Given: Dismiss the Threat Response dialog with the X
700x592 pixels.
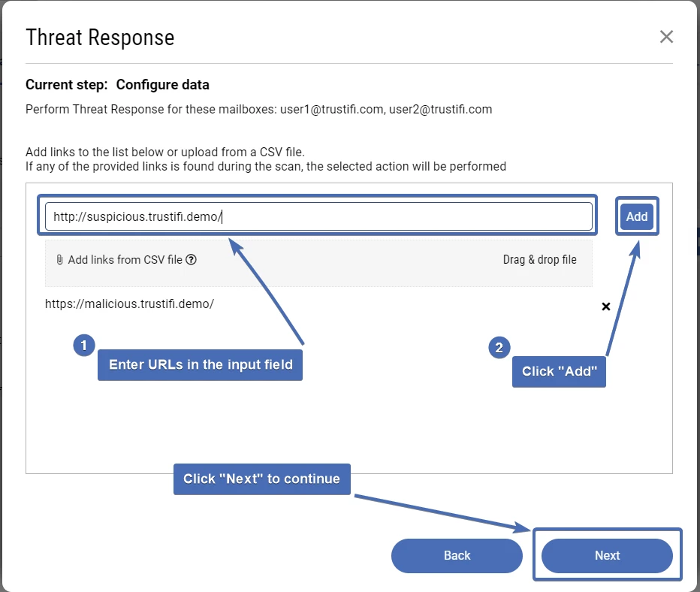Looking at the screenshot, I should 666,36.
